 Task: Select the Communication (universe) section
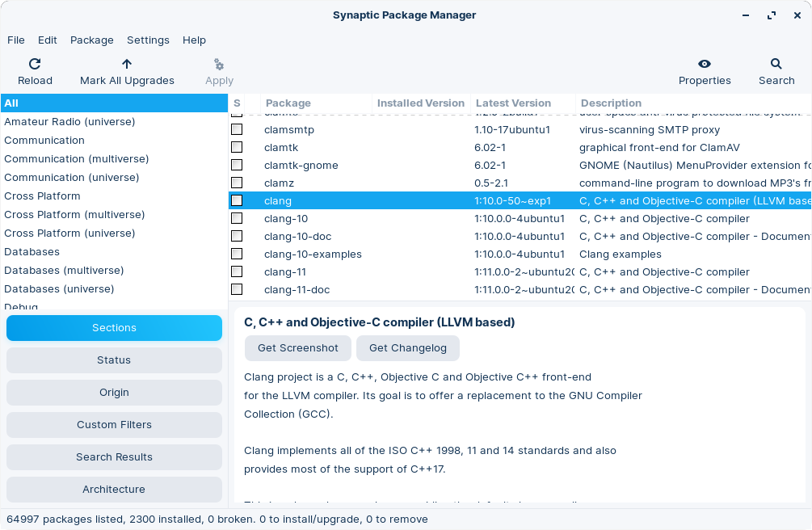pos(72,177)
